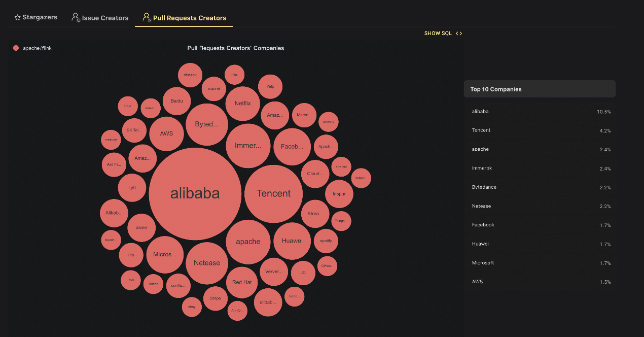Viewport: 644px width, 337px height.
Task: Select the Tsingh... bubble
Action: pos(341,221)
